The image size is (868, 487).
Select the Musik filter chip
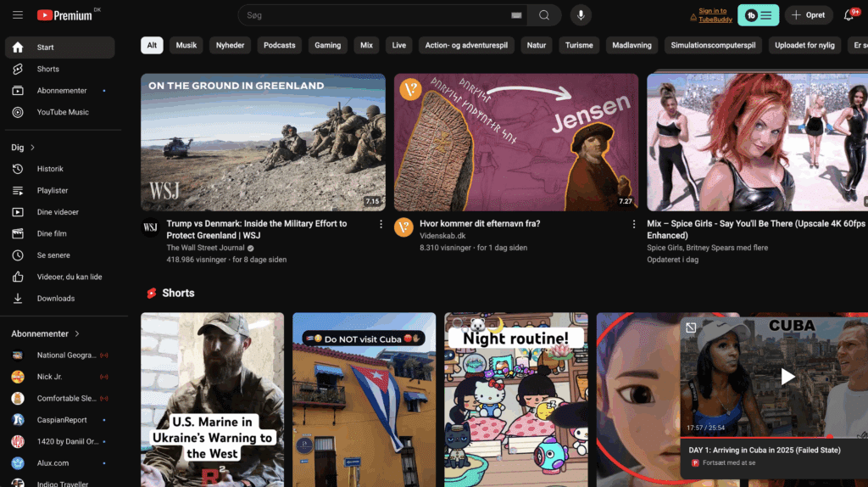click(186, 46)
